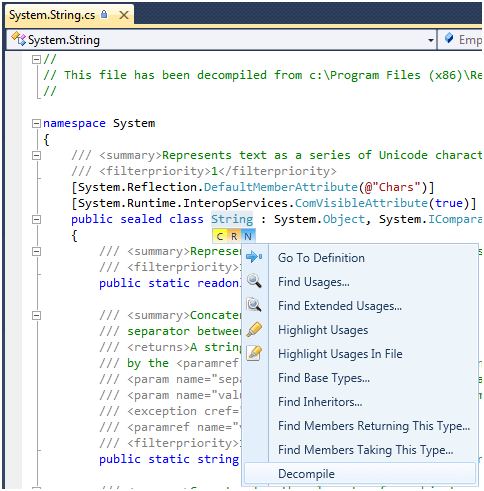Collapse summary comment above public static readonly
Screen dimensions: 484x491
36,251
